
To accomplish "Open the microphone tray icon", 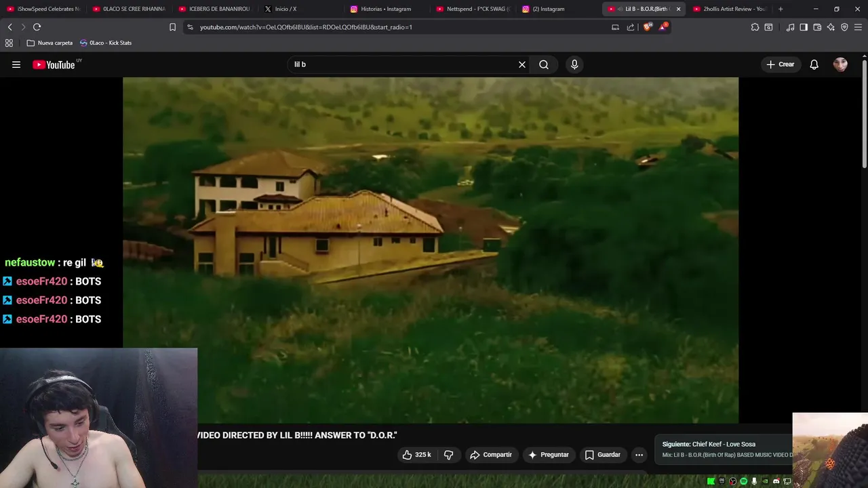I will (754, 481).
